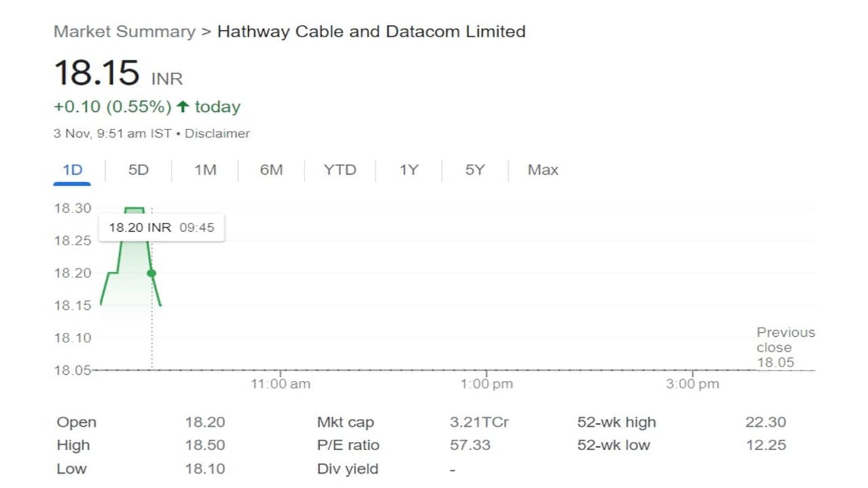
Task: Open the 1M chart range
Action: tap(205, 170)
